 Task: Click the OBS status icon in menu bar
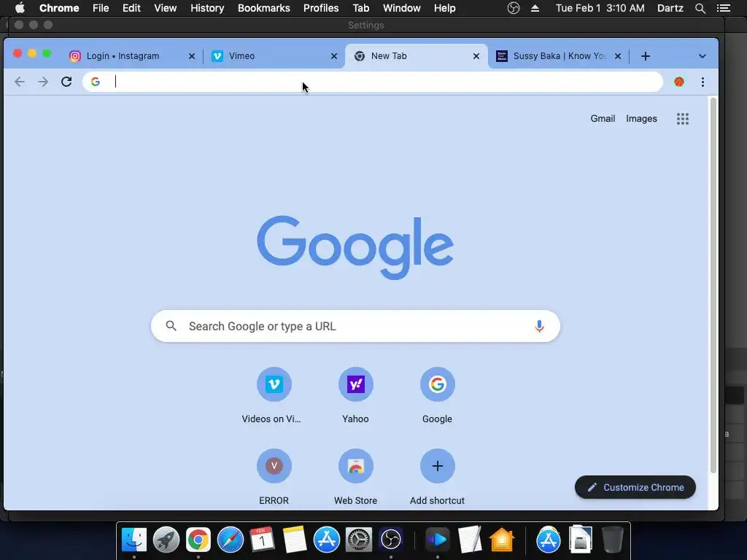[x=513, y=8]
